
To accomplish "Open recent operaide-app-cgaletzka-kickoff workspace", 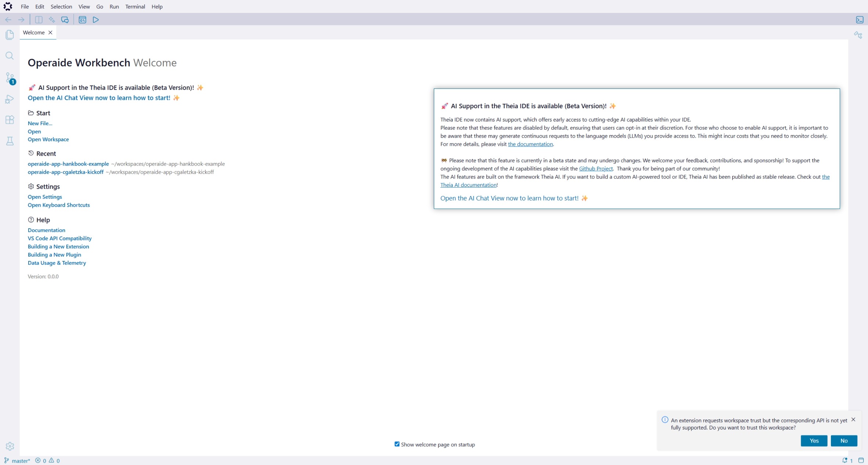I will click(x=65, y=172).
